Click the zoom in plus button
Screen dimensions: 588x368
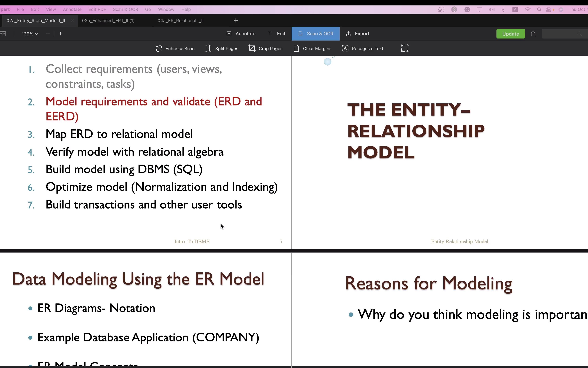pyautogui.click(x=61, y=34)
